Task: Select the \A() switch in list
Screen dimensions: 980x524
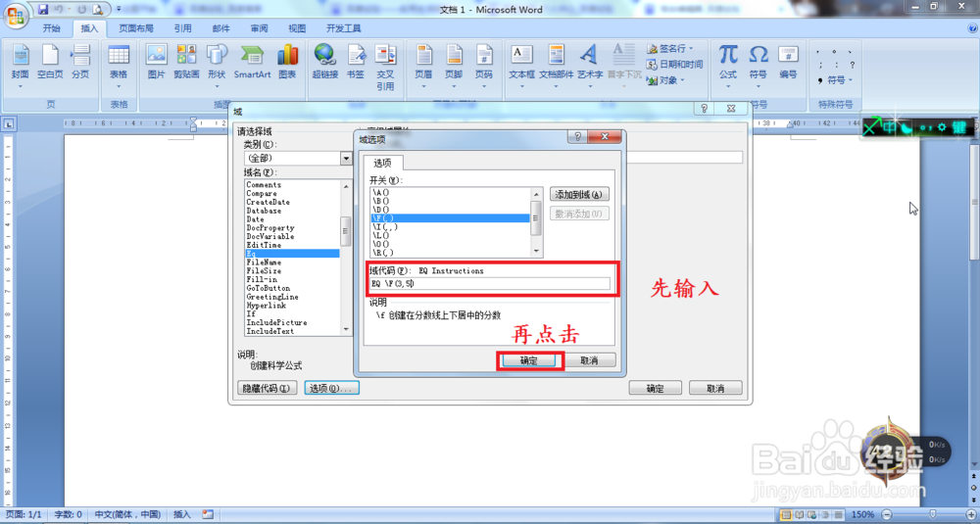Action: click(450, 192)
